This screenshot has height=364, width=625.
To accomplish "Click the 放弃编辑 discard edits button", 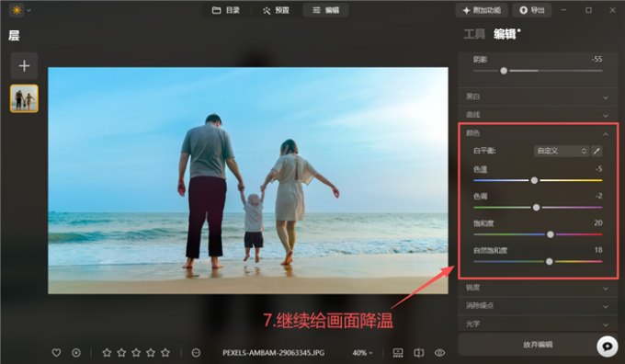I will (538, 345).
